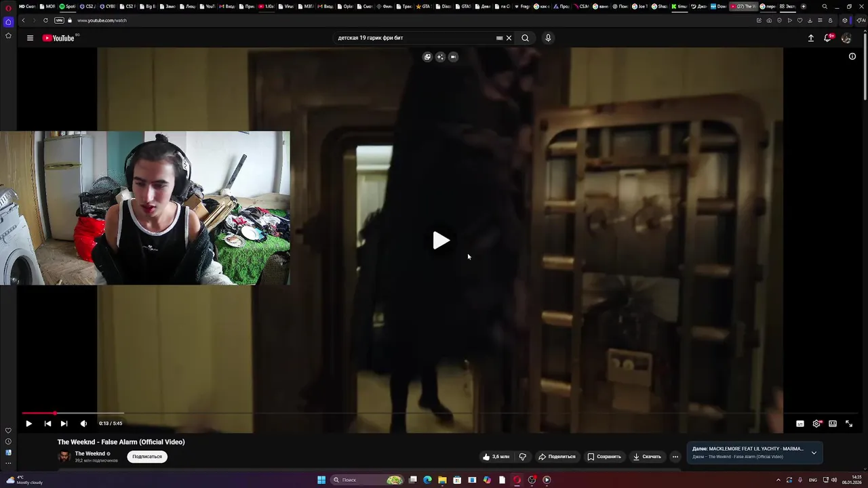This screenshot has width=868, height=488.
Task: Show video info card icon
Action: click(x=852, y=56)
